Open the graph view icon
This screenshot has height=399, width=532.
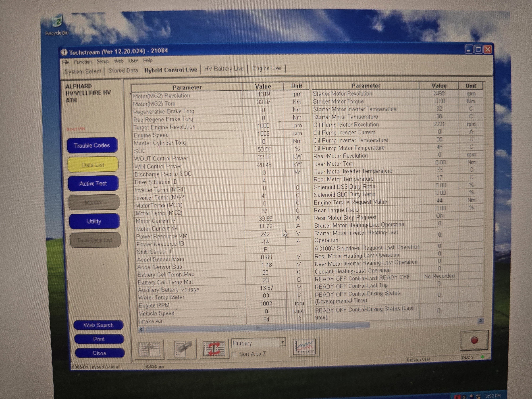coord(304,347)
